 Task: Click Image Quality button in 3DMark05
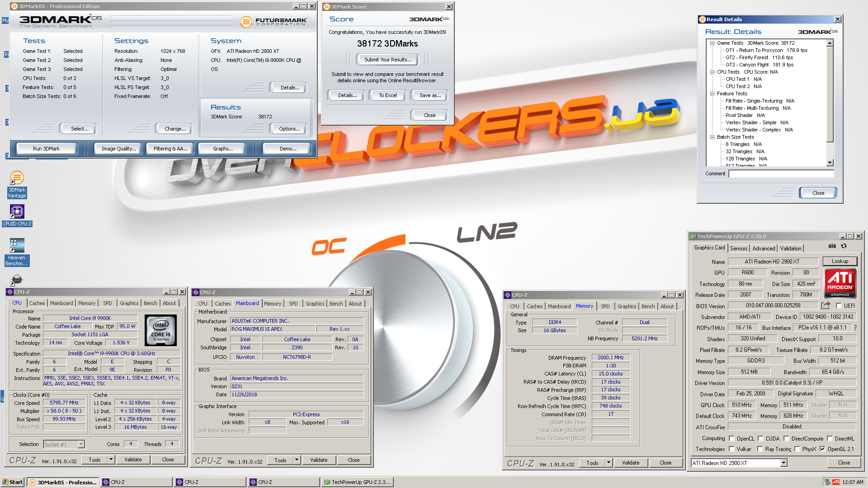[118, 149]
